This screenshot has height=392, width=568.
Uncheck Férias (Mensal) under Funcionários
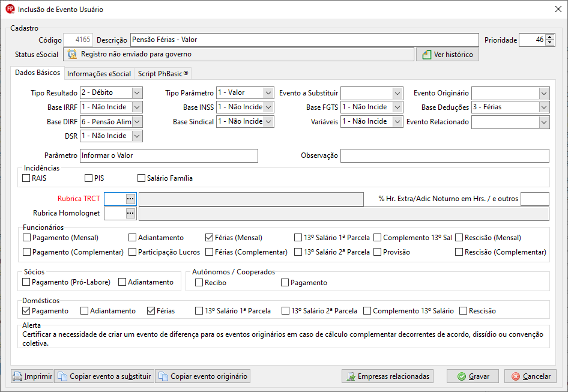(210, 238)
